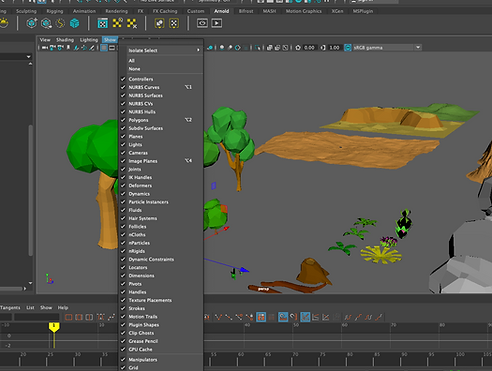
Task: Click the highlighted blue frame icon in graph editor
Action: point(261,317)
